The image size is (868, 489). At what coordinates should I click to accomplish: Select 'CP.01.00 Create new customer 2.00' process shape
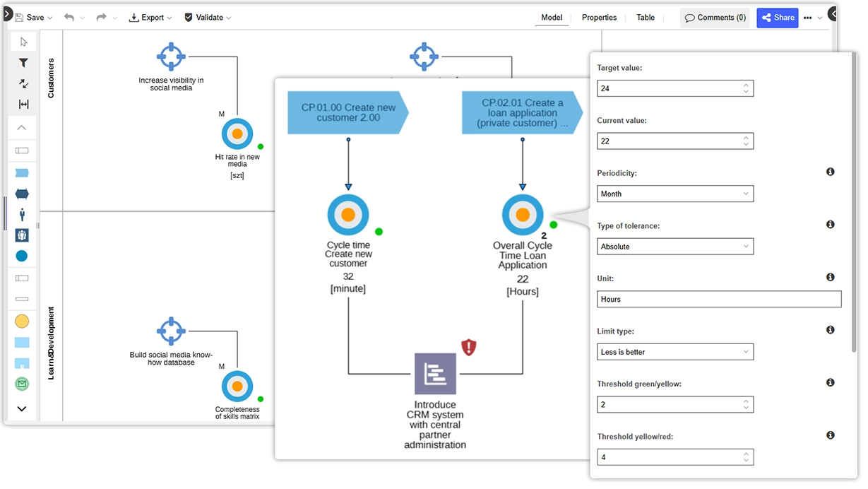tap(348, 112)
